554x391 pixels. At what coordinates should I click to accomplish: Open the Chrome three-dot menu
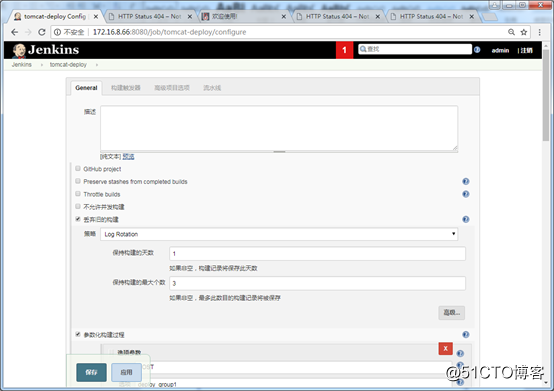540,32
